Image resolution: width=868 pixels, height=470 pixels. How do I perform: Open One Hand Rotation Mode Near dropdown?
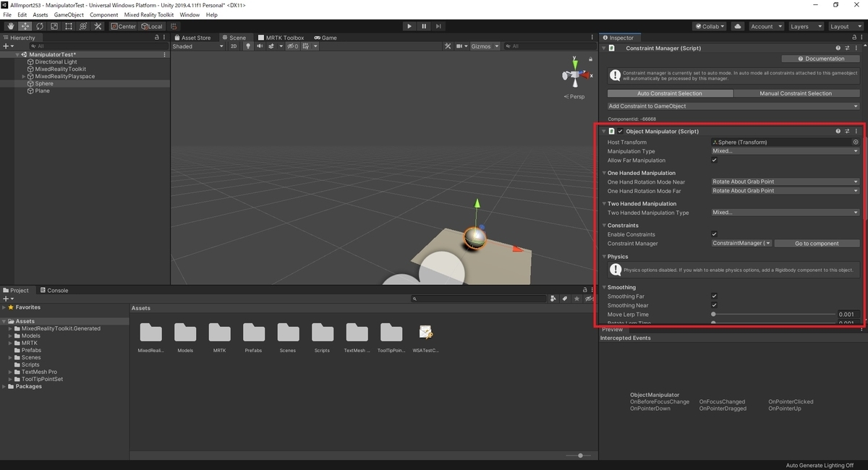[x=785, y=182]
